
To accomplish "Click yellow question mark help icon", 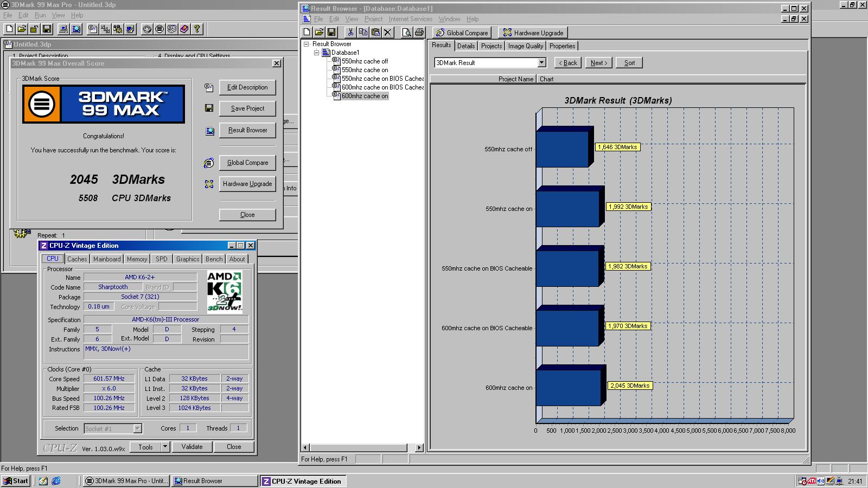I will (197, 29).
